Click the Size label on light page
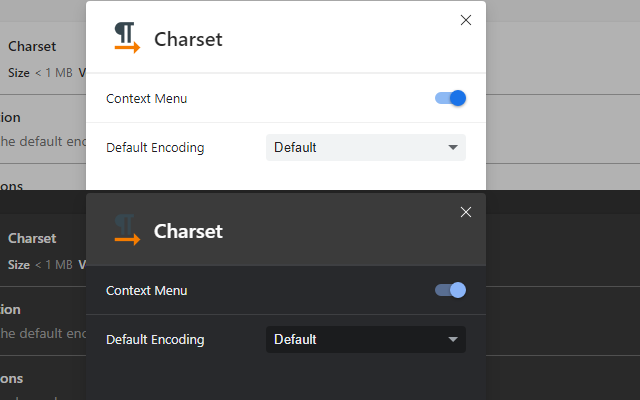Screen dimensions: 640x400 point(19,72)
